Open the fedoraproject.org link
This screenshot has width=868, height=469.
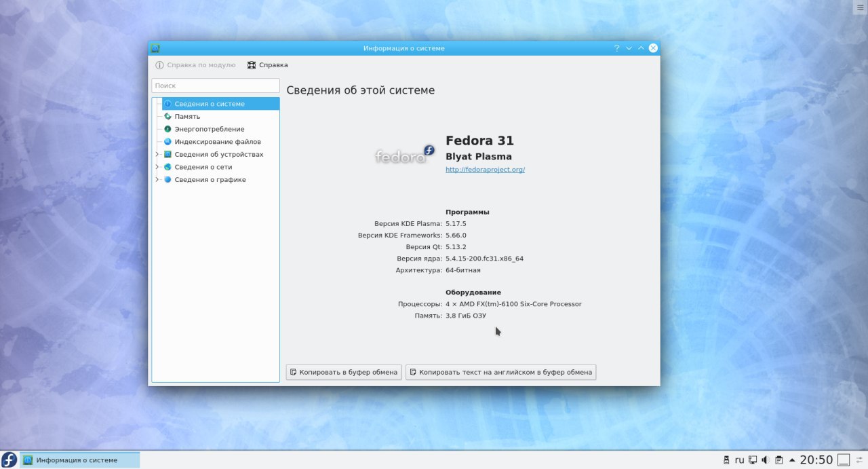coord(485,170)
